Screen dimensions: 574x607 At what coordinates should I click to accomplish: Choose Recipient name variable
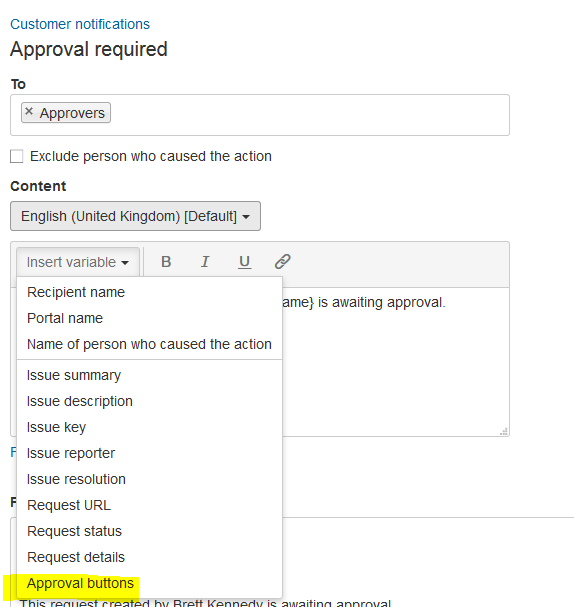tap(76, 292)
